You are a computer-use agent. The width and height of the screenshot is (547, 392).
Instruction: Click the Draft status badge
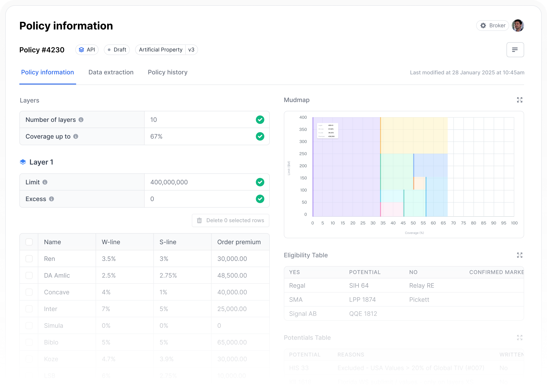pos(117,50)
